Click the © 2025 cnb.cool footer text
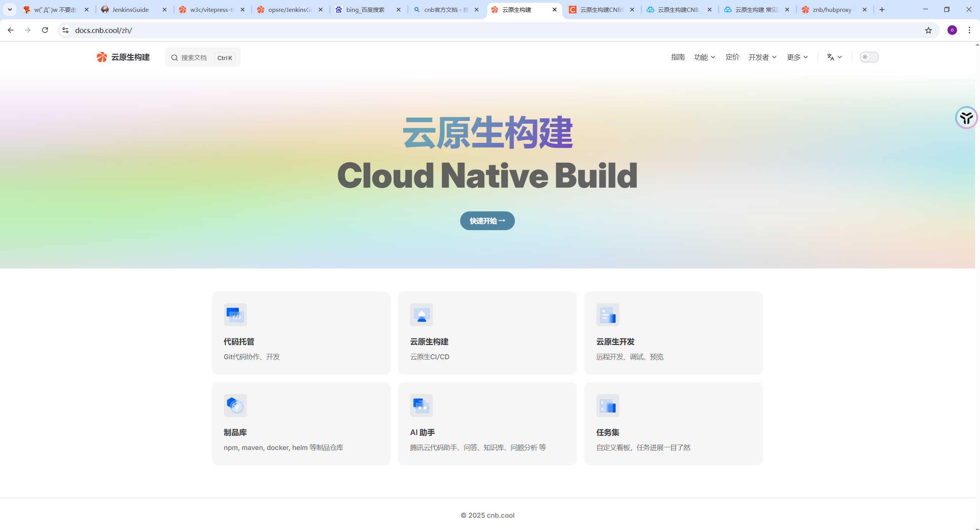Image resolution: width=980 pixels, height=530 pixels. coord(487,515)
